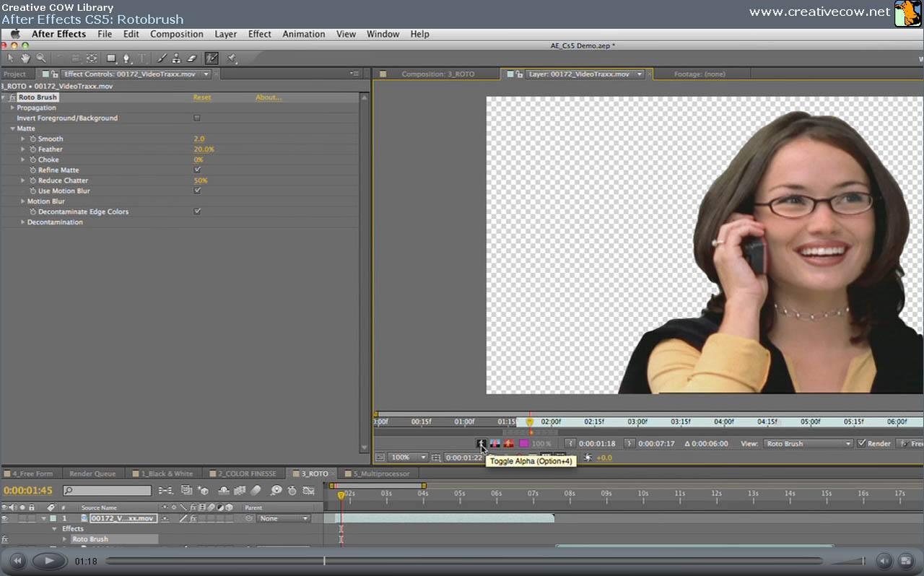Toggle the effects fx switch on layer 1
The width and height of the screenshot is (924, 576).
(193, 518)
